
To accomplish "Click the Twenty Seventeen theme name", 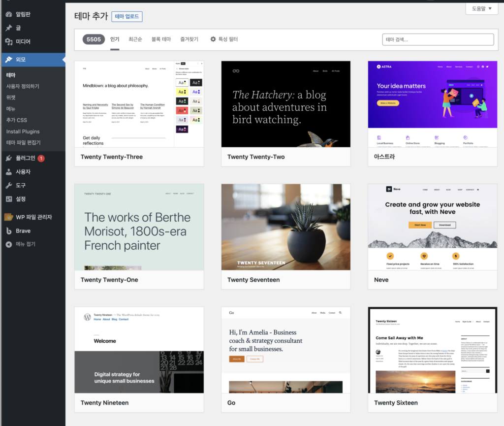I will pyautogui.click(x=253, y=280).
